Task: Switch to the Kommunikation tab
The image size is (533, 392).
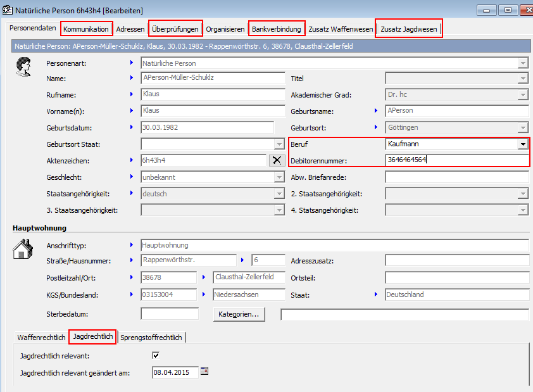Action: point(86,29)
